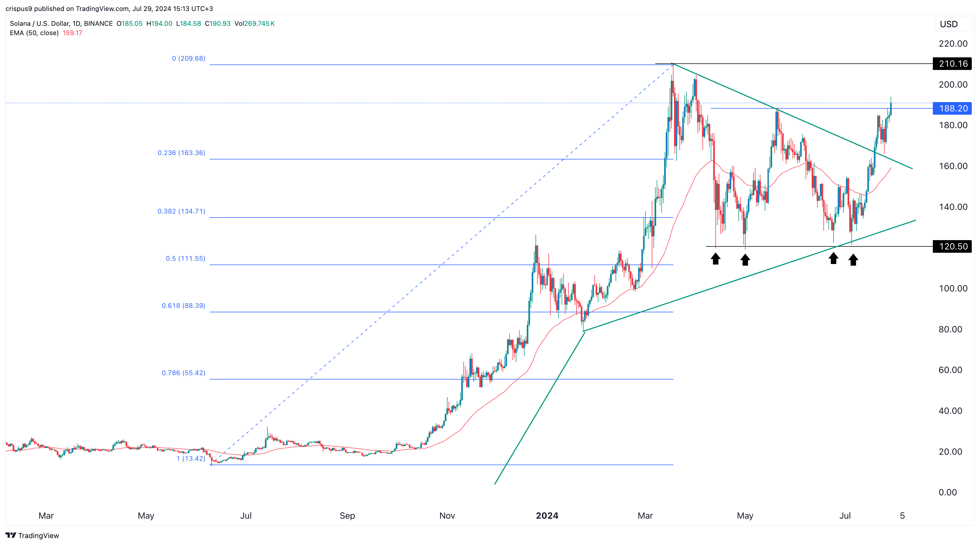This screenshot has height=545, width=980.
Task: Click the crispus9 published header text
Action: click(109, 9)
